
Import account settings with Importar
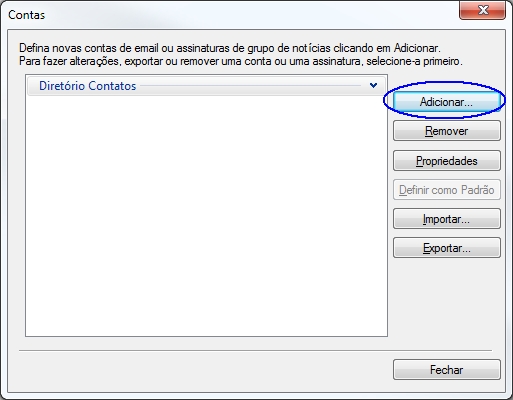click(447, 219)
